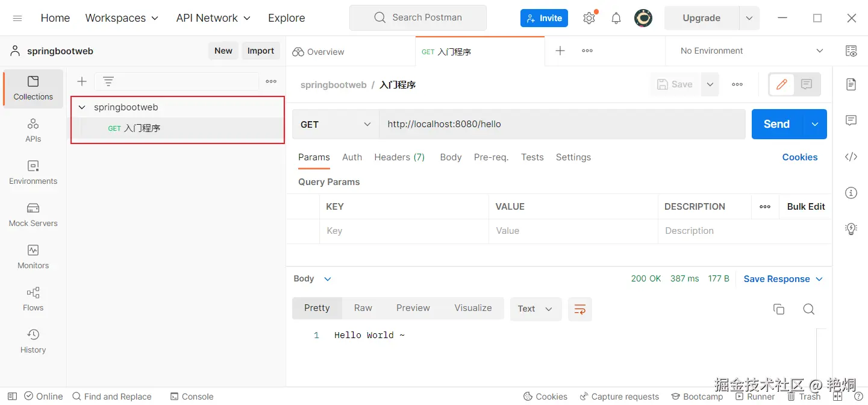Change the Text format dropdown
The height and width of the screenshot is (405, 868).
535,309
